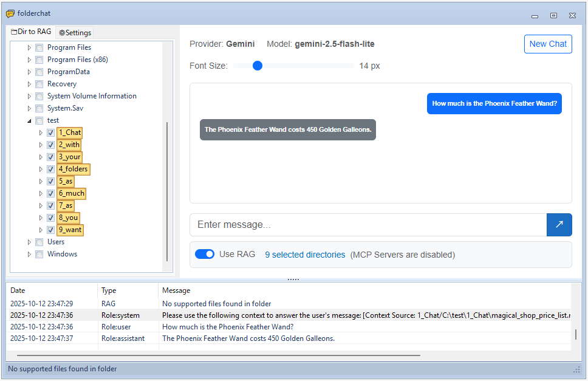Image resolution: width=588 pixels, height=381 pixels.
Task: Toggle the Use RAG switch off
Action: [205, 255]
